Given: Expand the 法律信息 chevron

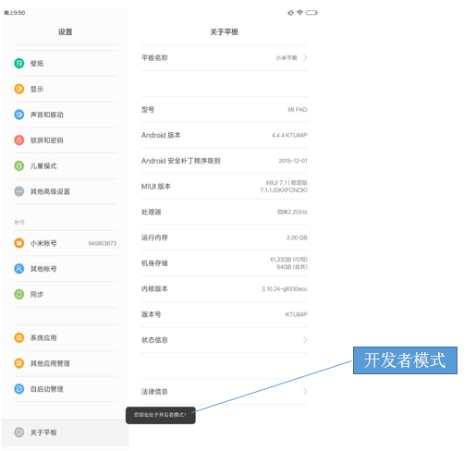Looking at the screenshot, I should (305, 391).
